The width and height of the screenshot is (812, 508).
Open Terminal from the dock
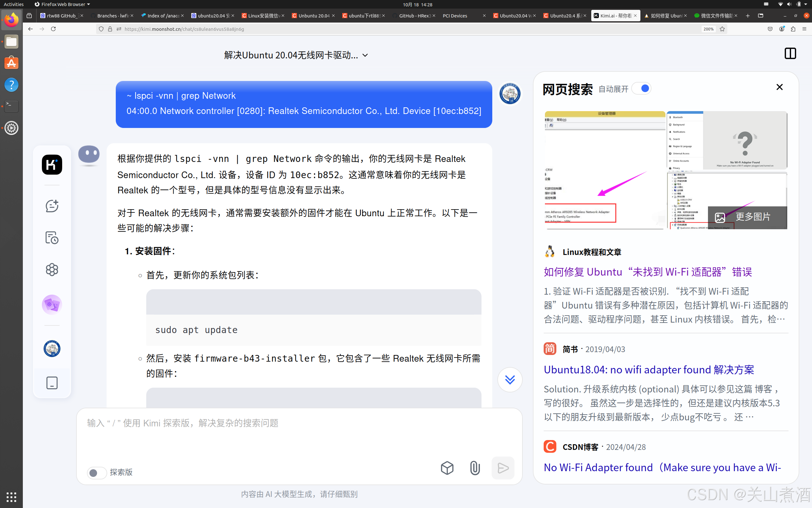11,106
